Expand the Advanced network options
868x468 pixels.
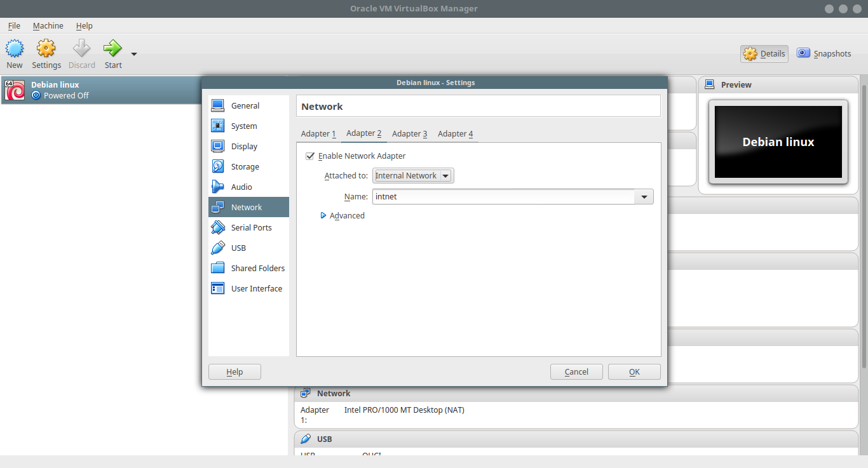click(343, 215)
